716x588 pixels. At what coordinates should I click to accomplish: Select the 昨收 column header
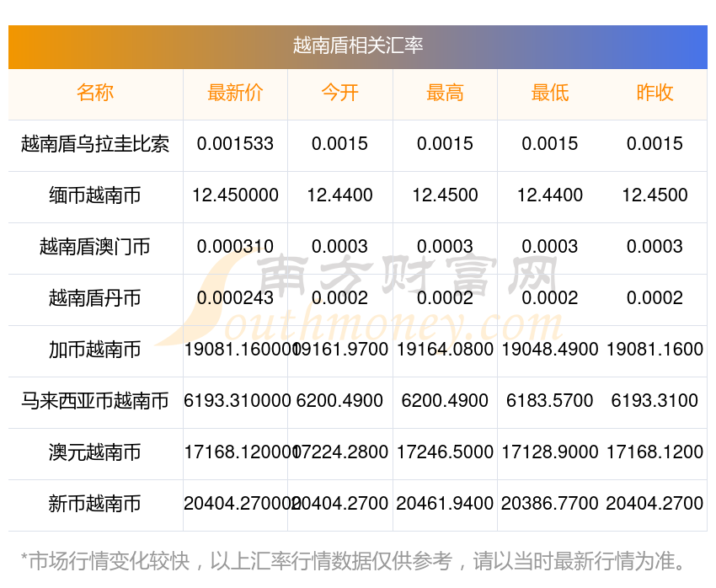[x=655, y=93]
